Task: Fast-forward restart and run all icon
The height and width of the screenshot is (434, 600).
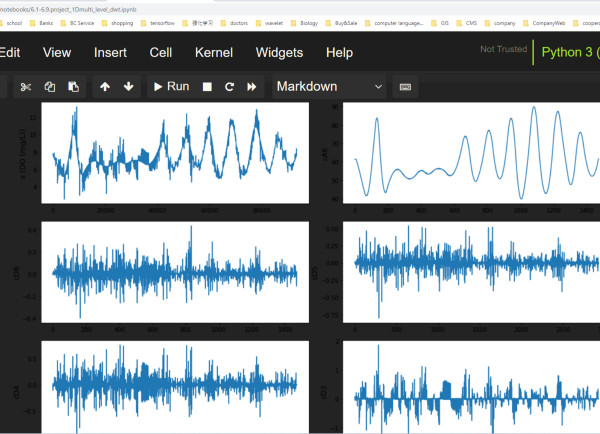Action: tap(251, 87)
